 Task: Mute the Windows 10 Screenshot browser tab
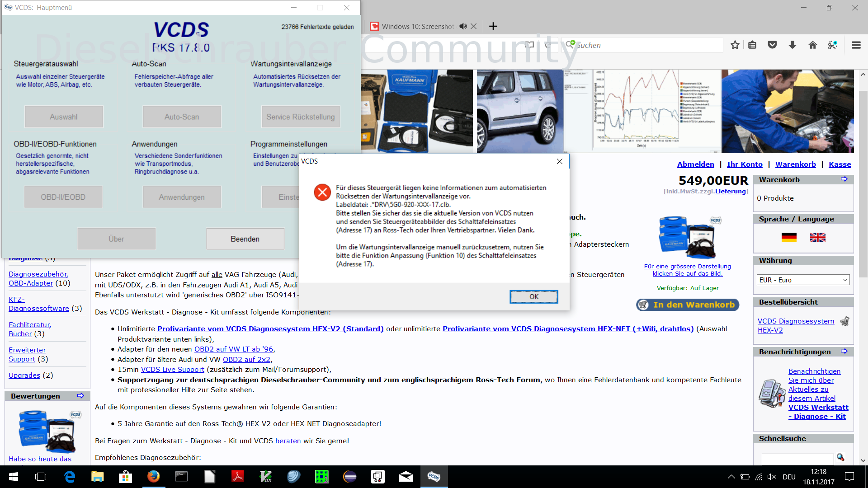click(x=463, y=26)
